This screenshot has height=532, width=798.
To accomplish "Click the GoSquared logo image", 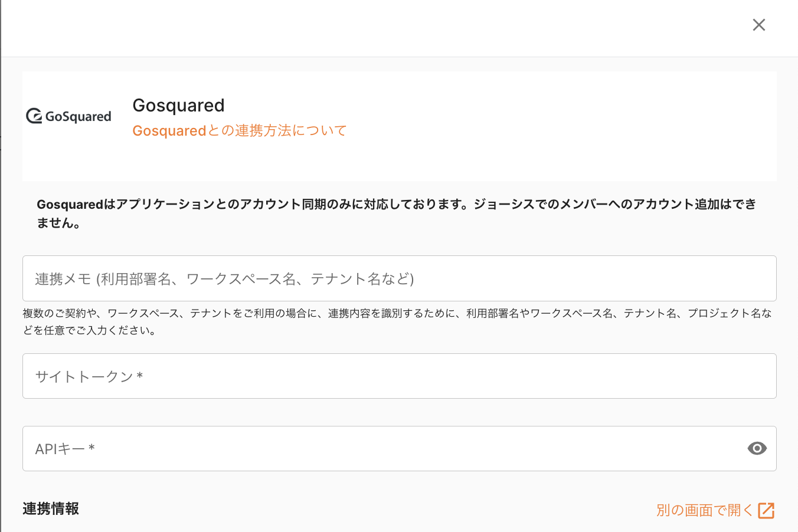I will coord(69,116).
